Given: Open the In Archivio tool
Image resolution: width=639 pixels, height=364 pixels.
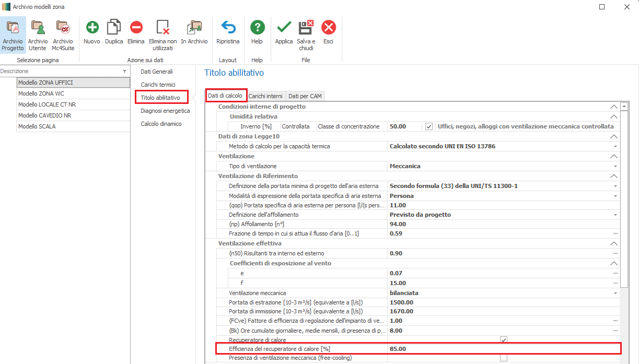Looking at the screenshot, I should [x=194, y=28].
